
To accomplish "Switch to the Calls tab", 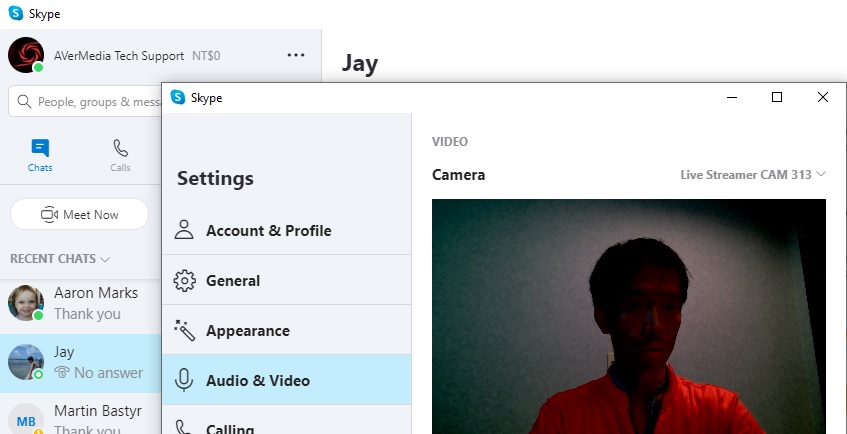I will point(120,156).
